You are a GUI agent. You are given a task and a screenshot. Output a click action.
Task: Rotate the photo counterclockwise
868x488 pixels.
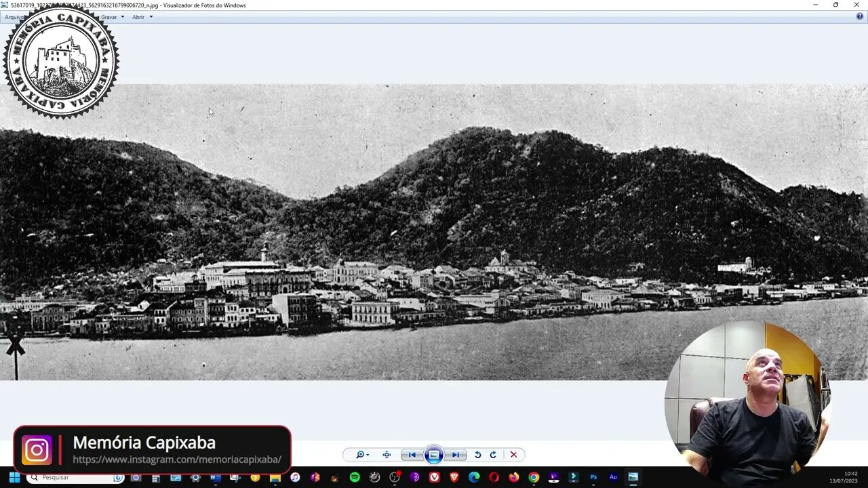(477, 455)
